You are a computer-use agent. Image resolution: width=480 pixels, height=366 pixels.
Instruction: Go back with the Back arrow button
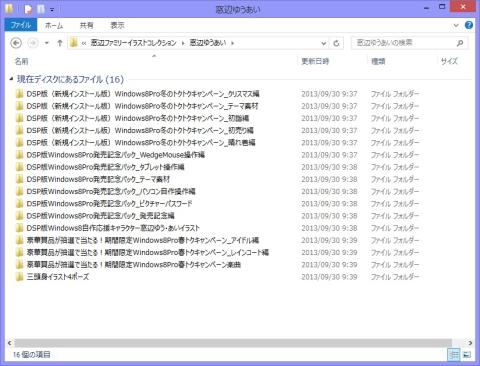tap(16, 43)
